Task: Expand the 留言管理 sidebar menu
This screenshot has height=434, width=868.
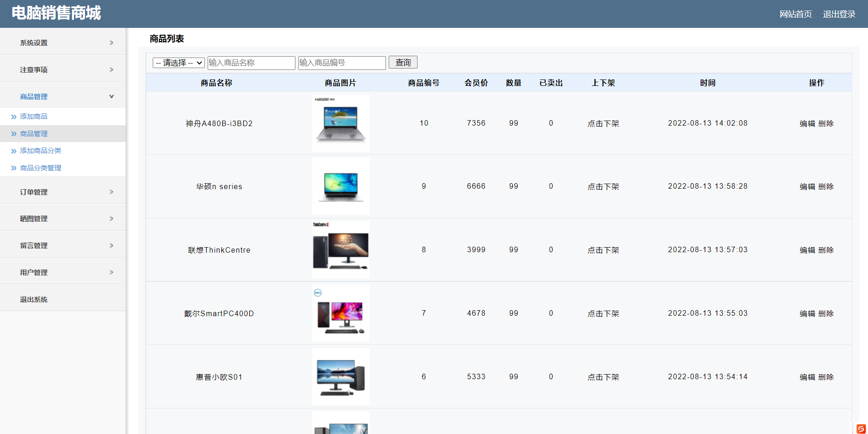Action: (x=63, y=245)
